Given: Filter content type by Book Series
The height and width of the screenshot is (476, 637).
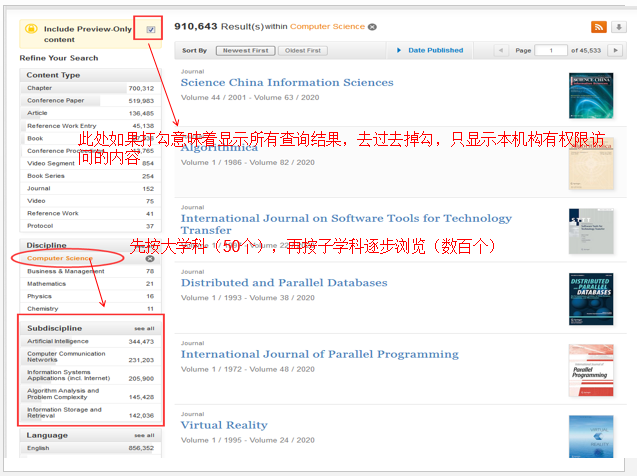Looking at the screenshot, I should [90, 176].
